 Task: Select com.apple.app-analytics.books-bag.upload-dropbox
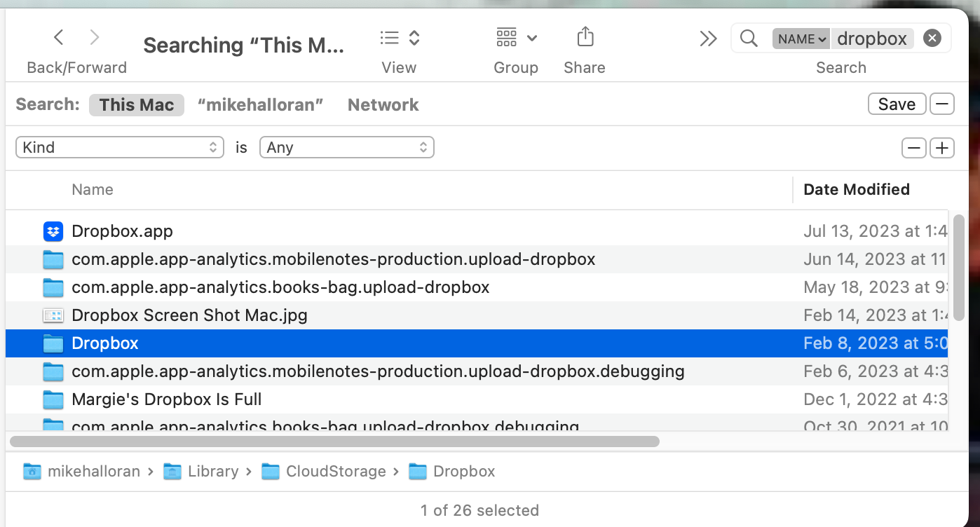click(280, 287)
